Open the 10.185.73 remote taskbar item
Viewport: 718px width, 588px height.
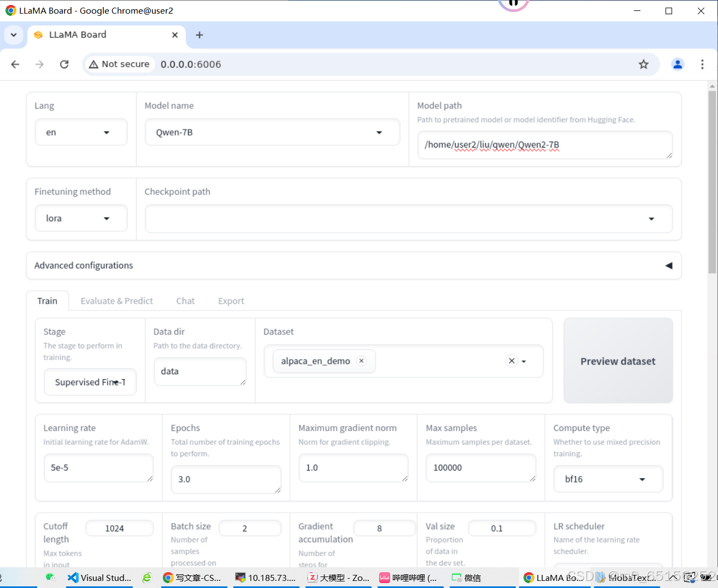[x=266, y=578]
